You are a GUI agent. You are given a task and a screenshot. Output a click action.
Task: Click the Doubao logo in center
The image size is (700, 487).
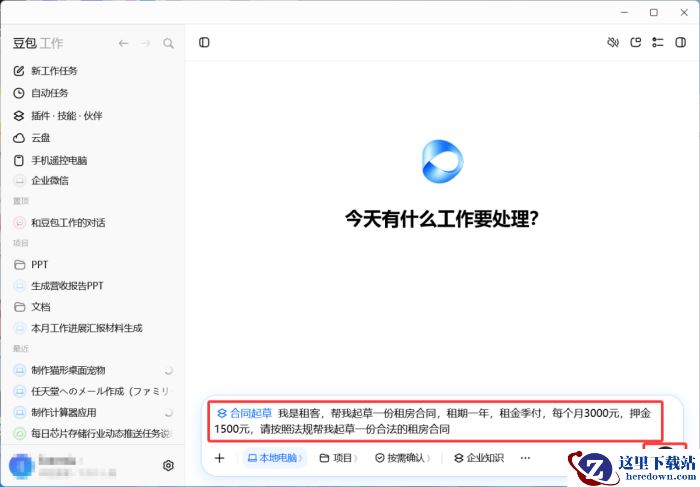[442, 161]
